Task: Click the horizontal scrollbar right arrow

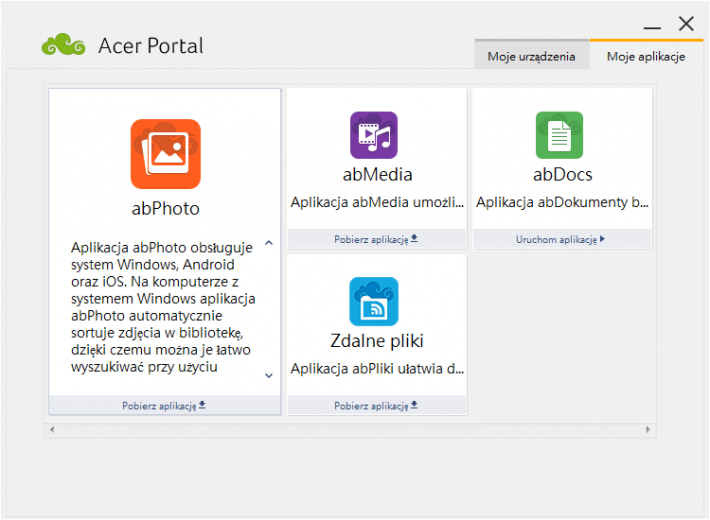Action: (648, 429)
